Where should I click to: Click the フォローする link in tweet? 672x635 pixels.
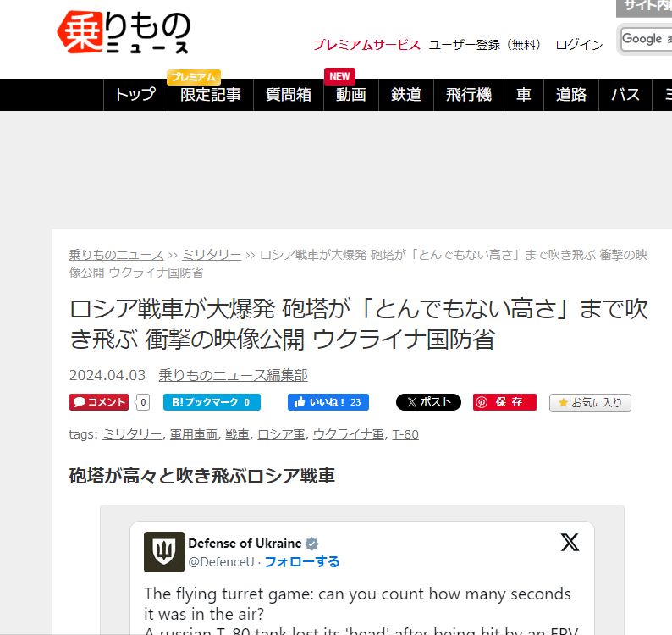(302, 561)
